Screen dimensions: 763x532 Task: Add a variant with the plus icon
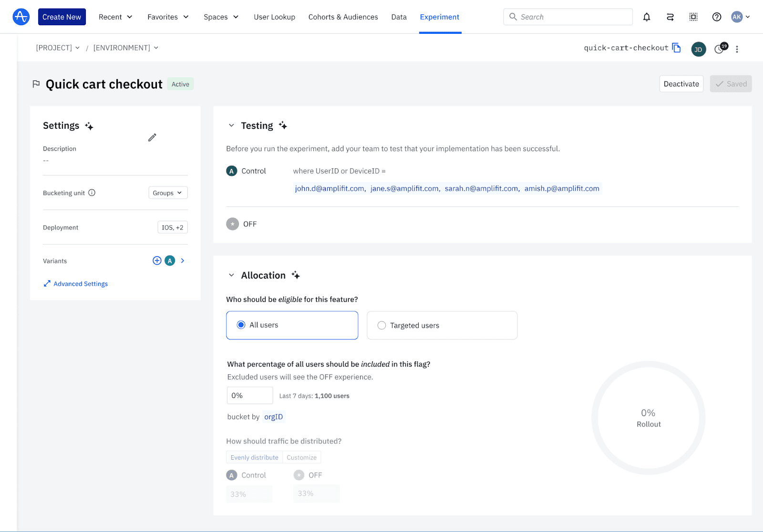[x=157, y=261]
